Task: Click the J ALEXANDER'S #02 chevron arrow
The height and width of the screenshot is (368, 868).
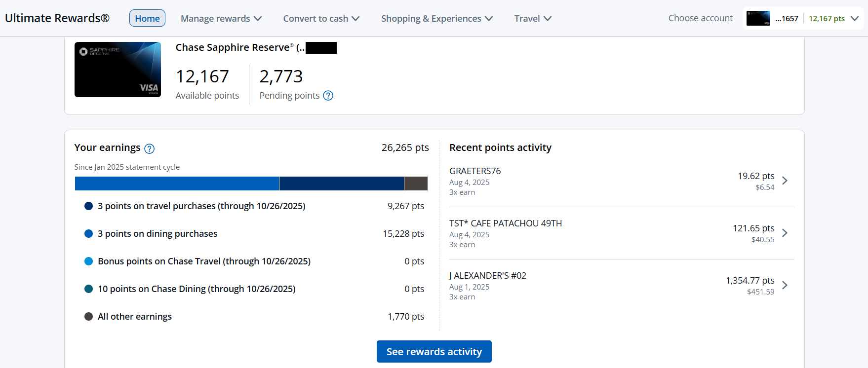Action: click(x=785, y=285)
